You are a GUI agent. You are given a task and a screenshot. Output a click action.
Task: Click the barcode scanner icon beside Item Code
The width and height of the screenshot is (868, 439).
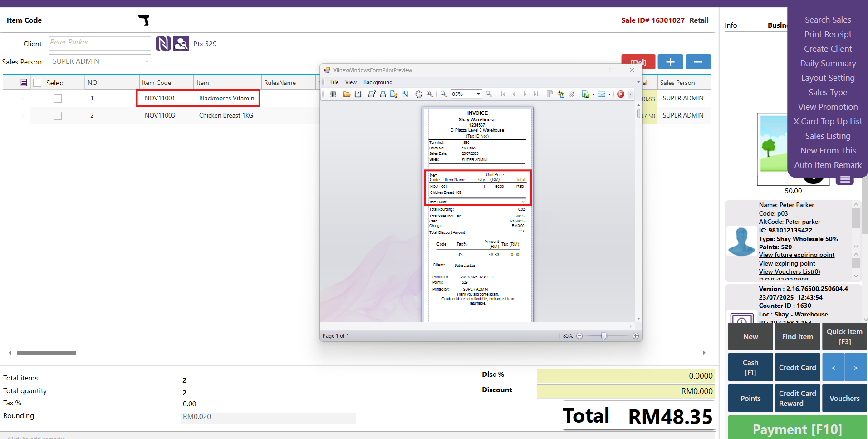click(143, 20)
